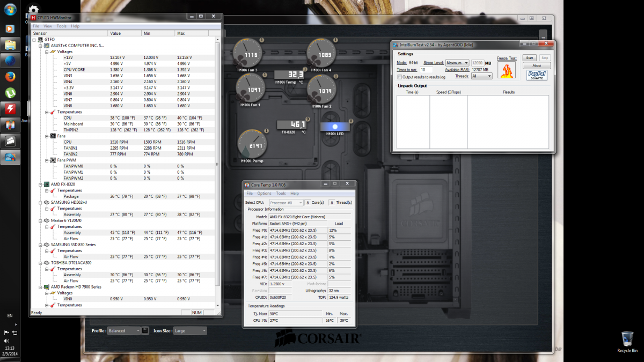Open Help menu in Core Temp
644x362 pixels.
(x=295, y=193)
